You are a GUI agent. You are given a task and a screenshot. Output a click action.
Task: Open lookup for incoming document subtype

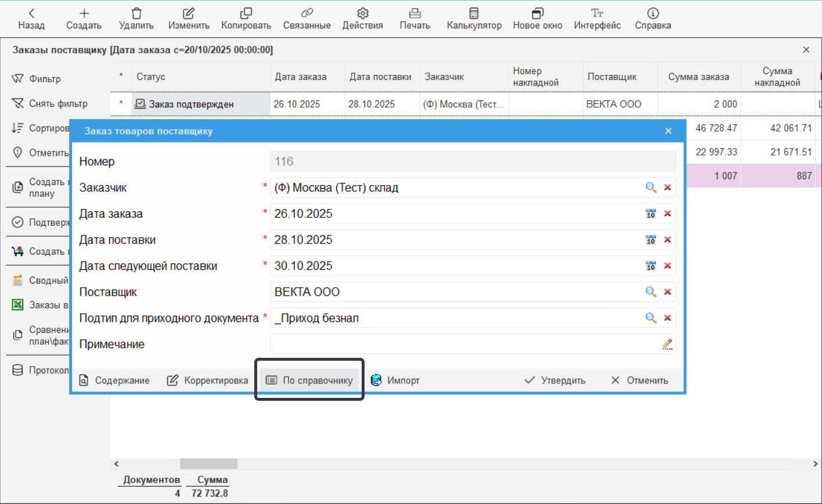pos(651,318)
